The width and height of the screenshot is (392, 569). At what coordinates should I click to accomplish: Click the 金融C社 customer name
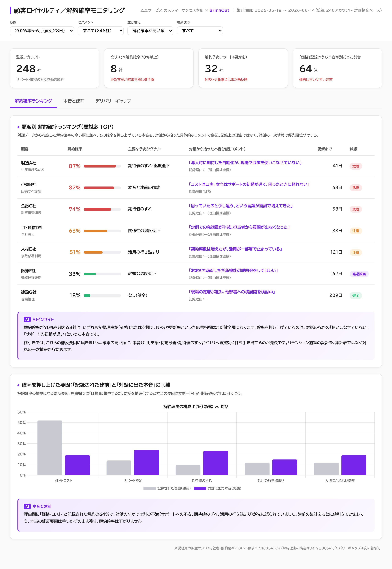pos(28,206)
